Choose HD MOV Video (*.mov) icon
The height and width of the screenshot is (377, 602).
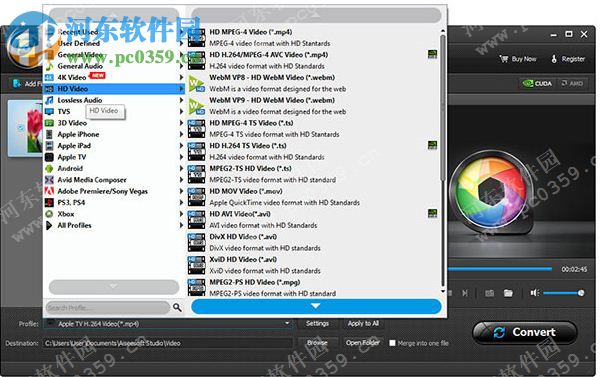[196, 197]
